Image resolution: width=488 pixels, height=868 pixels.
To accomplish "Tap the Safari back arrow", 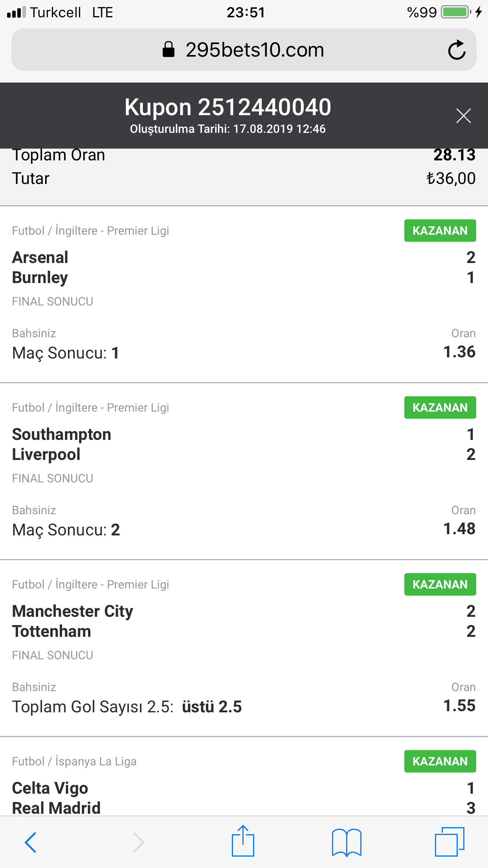I will pyautogui.click(x=30, y=842).
